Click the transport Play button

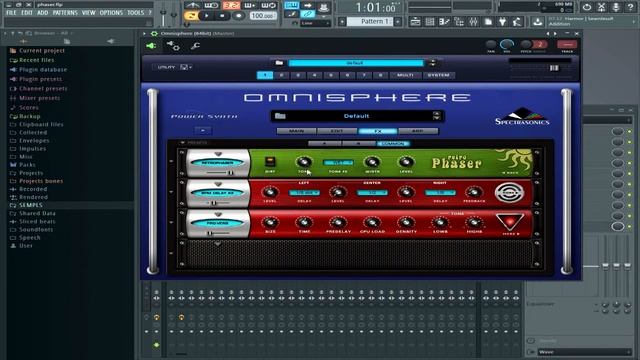coord(207,16)
